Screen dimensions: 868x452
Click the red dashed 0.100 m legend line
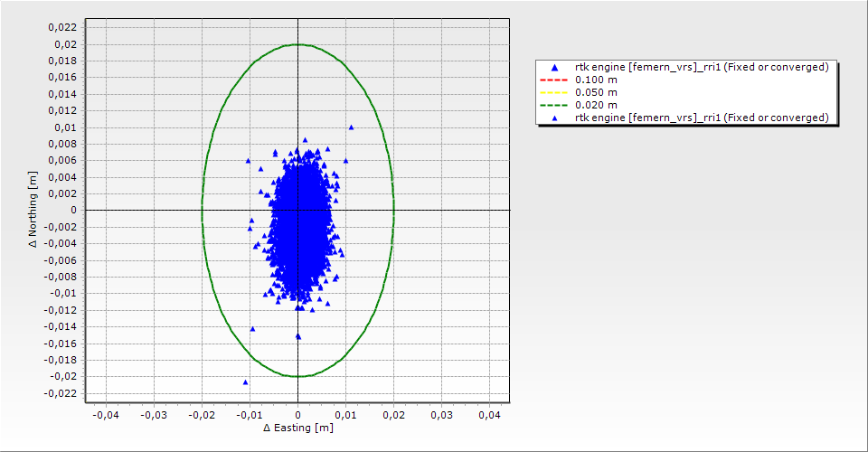(554, 80)
